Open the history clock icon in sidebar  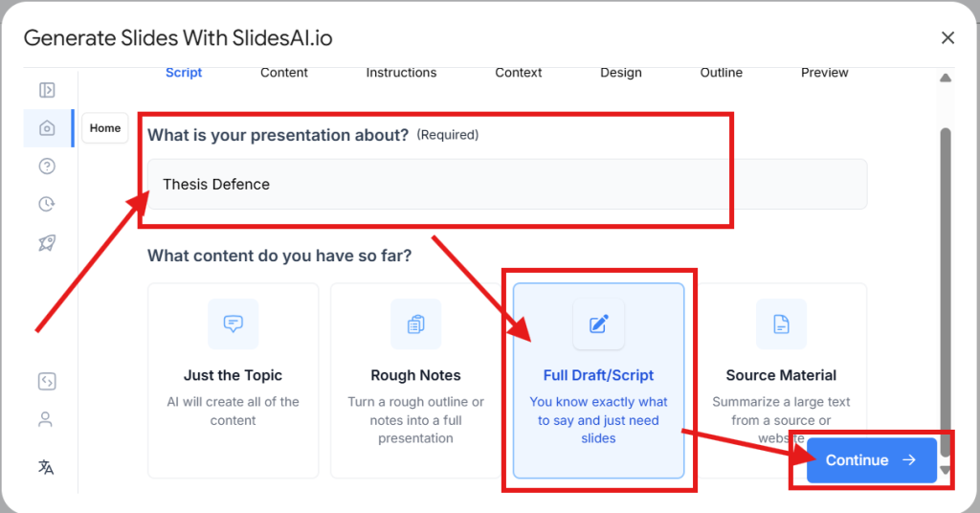pos(46,204)
